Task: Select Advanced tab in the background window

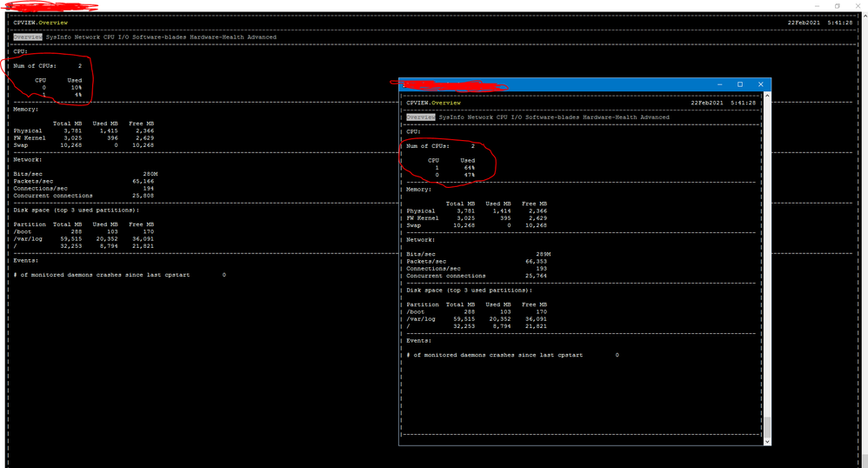Action: click(x=263, y=37)
